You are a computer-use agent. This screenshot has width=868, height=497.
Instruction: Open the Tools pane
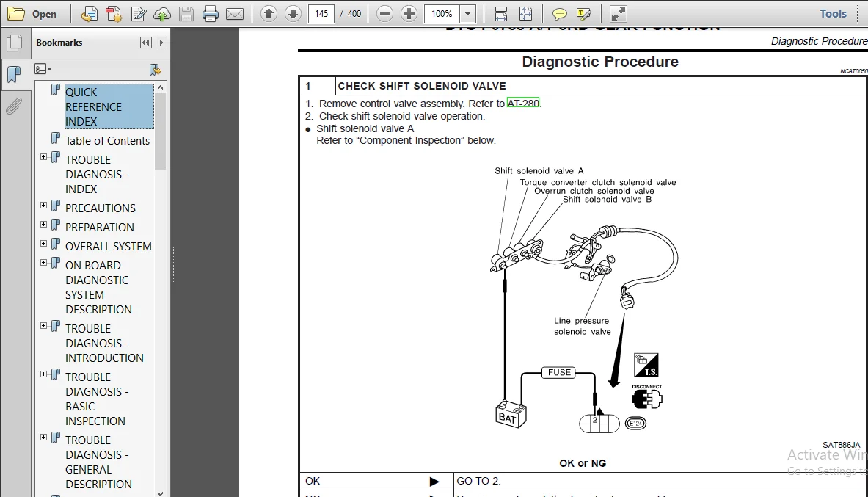[833, 14]
